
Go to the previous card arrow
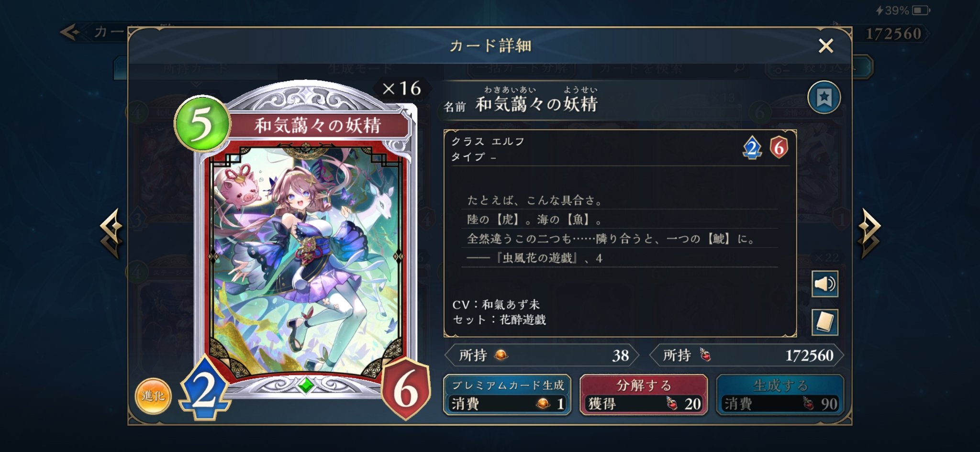(x=112, y=233)
